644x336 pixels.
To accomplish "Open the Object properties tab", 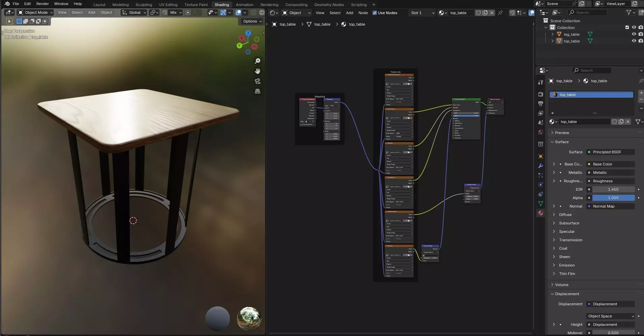I will point(541,156).
